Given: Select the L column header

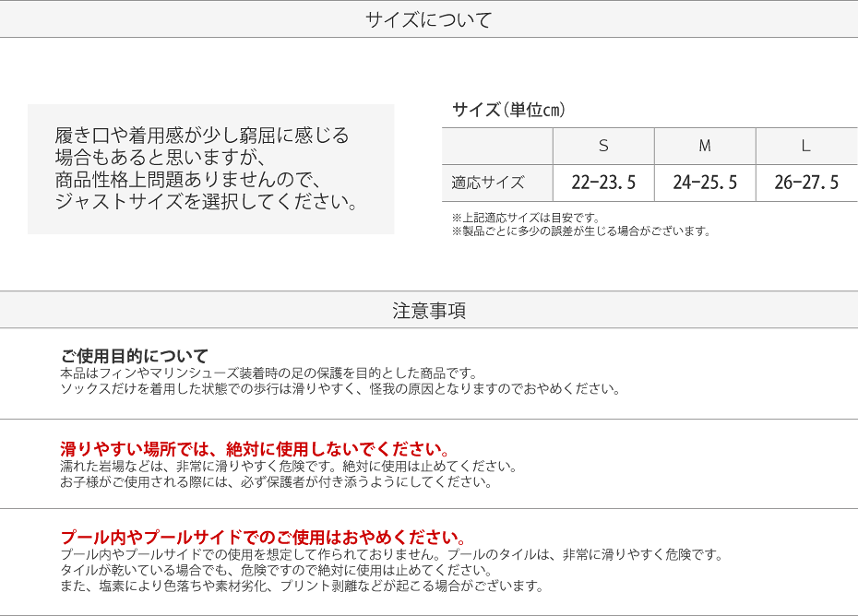Looking at the screenshot, I should tap(805, 146).
